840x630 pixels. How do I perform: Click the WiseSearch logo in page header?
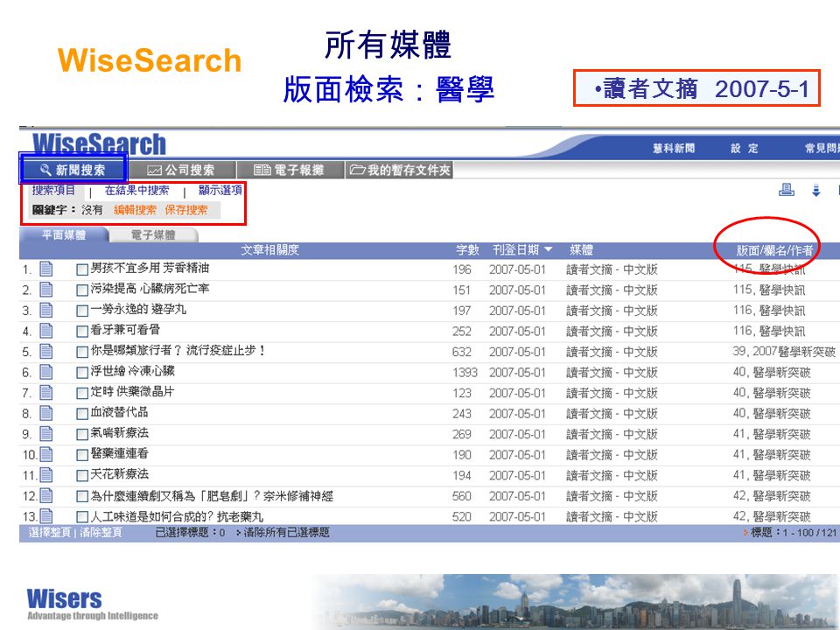pos(100,144)
